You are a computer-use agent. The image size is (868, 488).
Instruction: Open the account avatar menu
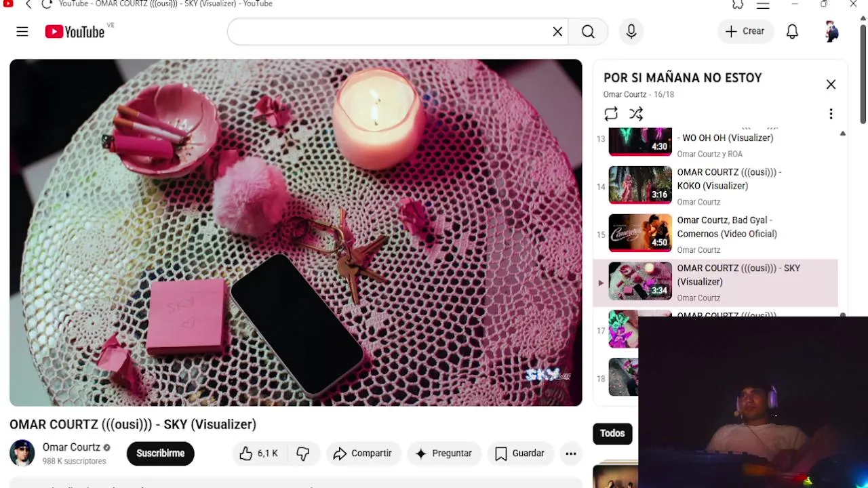click(x=831, y=32)
